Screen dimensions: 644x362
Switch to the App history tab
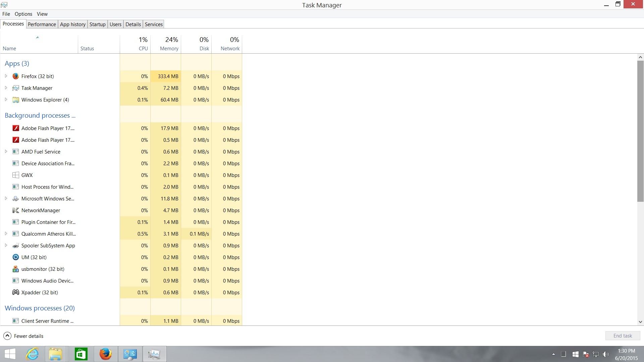point(73,24)
